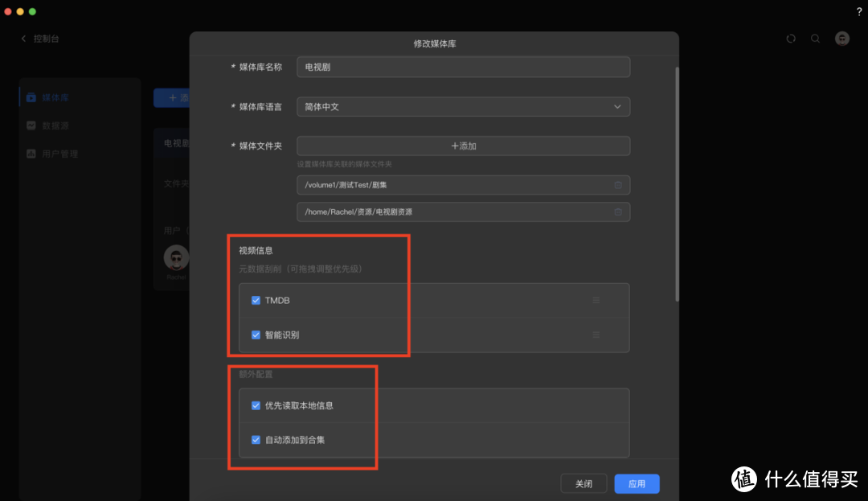Close the dialog with the 关闭 button

[583, 483]
